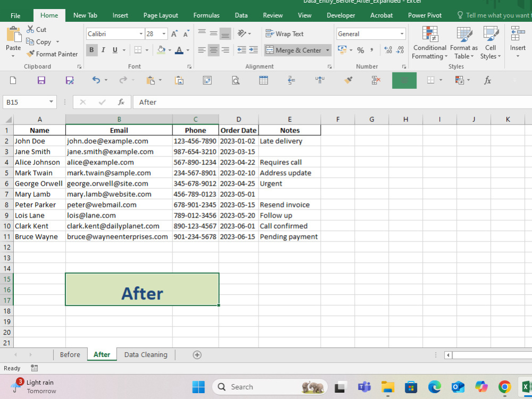Select the merged After cell
Screen dimensions: 532x399
[142, 289]
